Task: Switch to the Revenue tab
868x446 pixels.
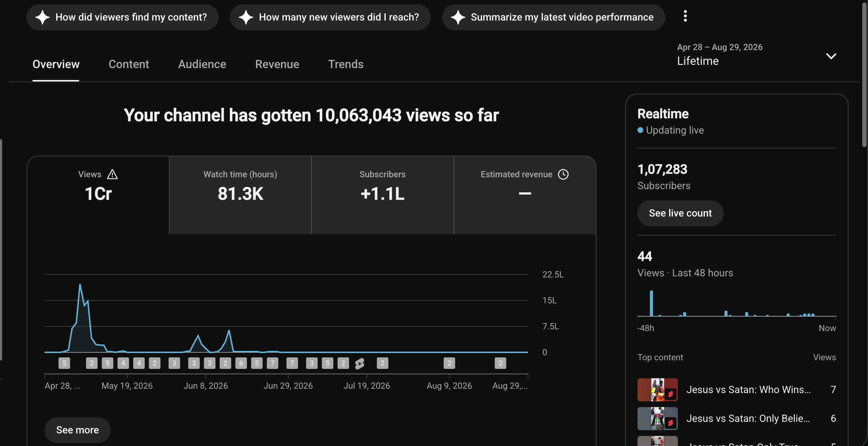Action: point(277,64)
